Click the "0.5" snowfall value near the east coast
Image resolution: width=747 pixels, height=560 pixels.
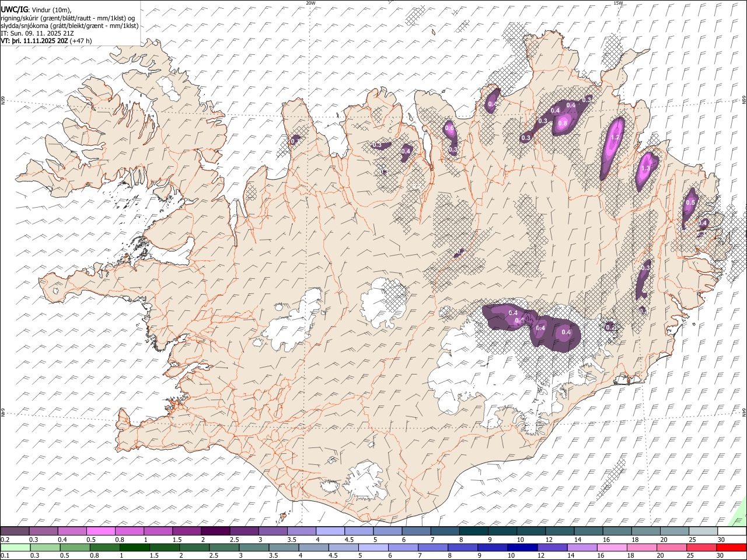click(690, 202)
